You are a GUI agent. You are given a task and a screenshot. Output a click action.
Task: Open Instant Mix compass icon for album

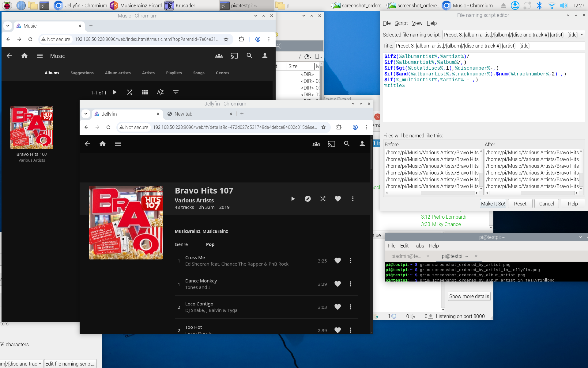click(x=308, y=199)
